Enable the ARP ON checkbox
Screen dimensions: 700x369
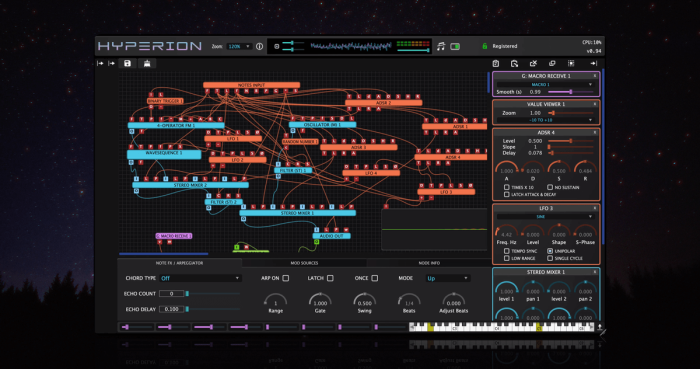coord(286,278)
